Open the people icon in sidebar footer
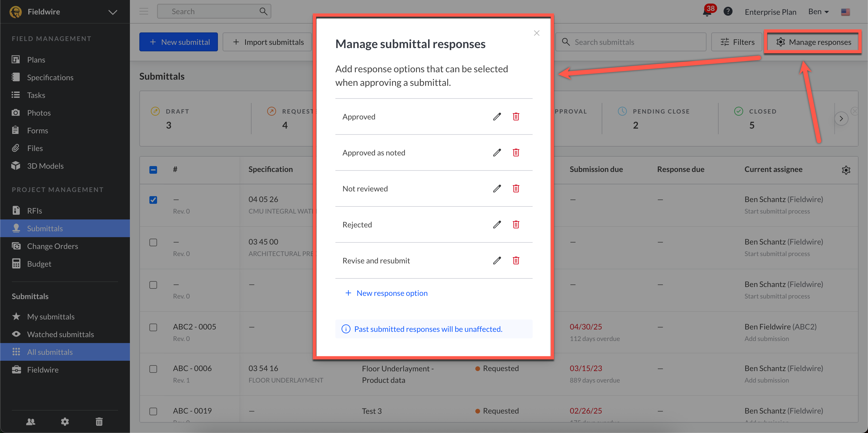This screenshot has height=433, width=868. tap(31, 421)
